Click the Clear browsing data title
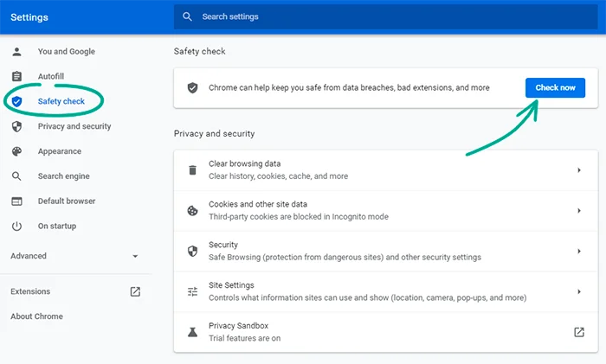The height and width of the screenshot is (364, 606). tap(245, 163)
